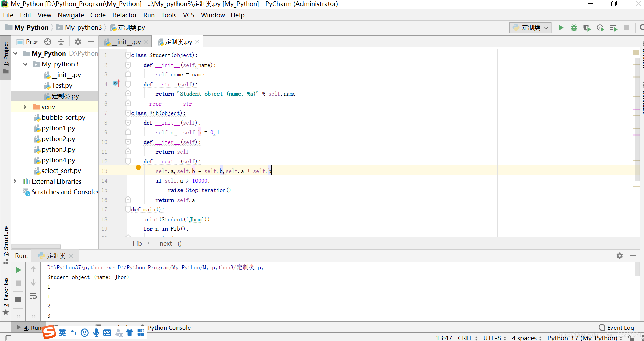Click scroll down stack trace arrow
The height and width of the screenshot is (341, 644).
pos(33,282)
